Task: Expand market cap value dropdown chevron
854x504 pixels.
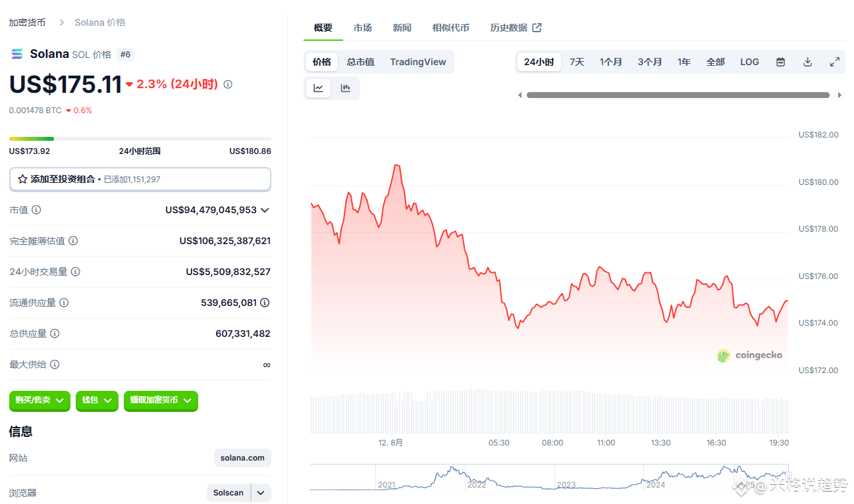Action: point(265,210)
